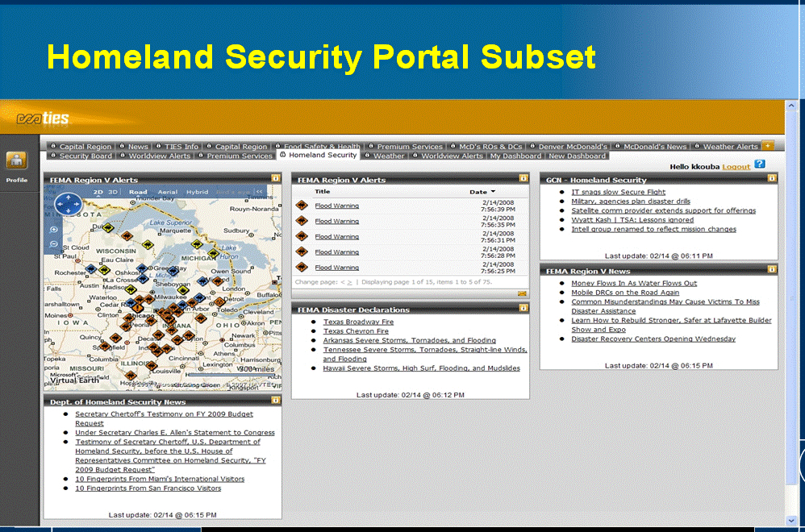
Task: Open Intell group renamed to reflect mission changes
Action: [x=653, y=229]
